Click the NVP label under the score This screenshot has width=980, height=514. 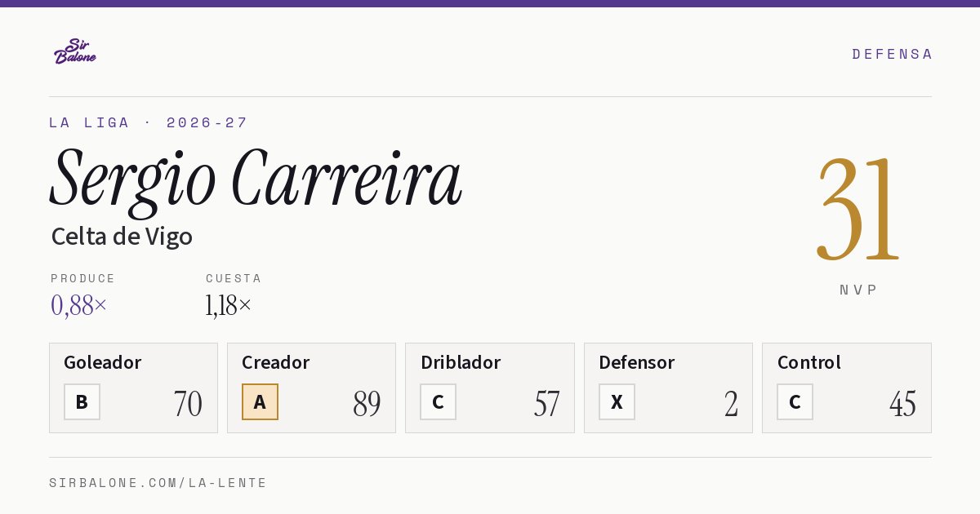[x=858, y=290]
